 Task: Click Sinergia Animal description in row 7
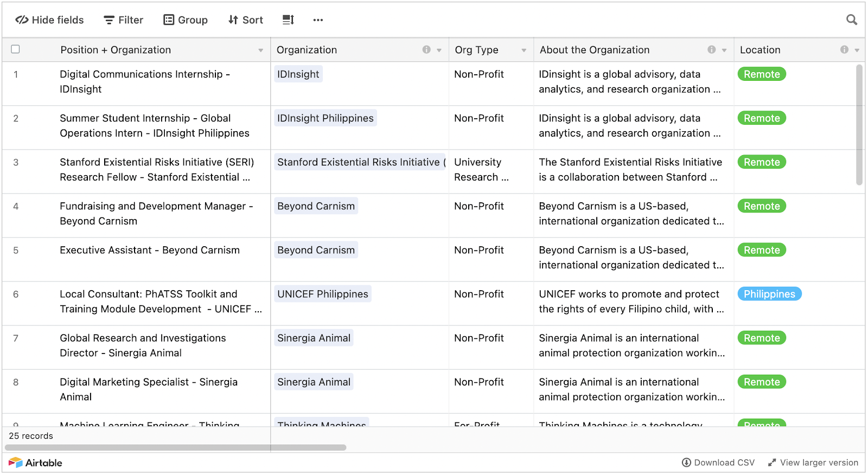click(634, 347)
